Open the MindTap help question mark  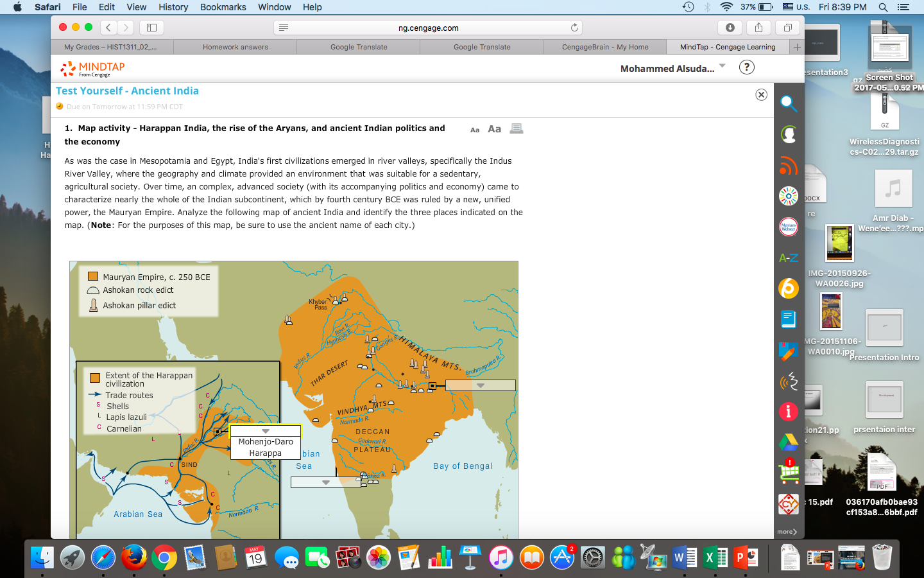[747, 67]
